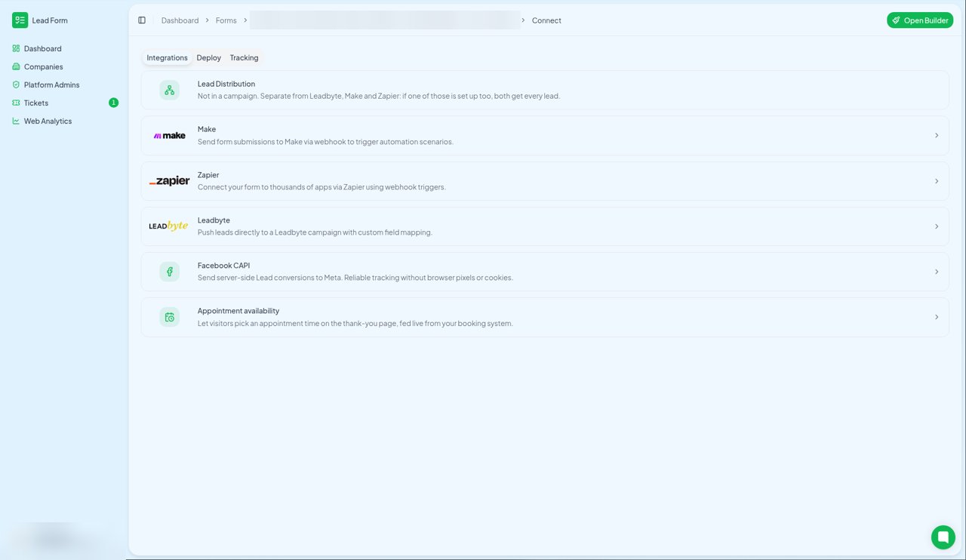The width and height of the screenshot is (966, 560).
Task: Click the Leadbyte logo
Action: click(x=168, y=226)
